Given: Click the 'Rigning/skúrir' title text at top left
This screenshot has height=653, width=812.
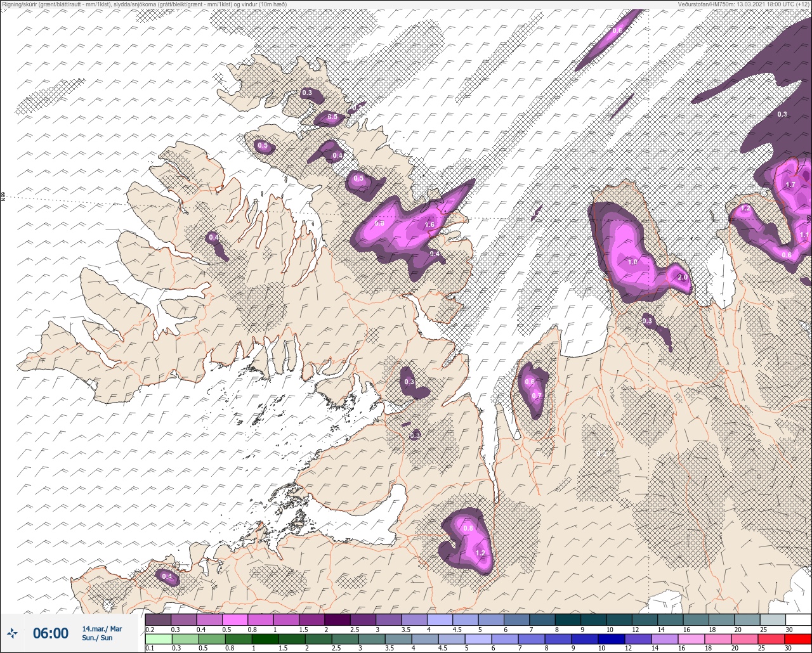Looking at the screenshot, I should coord(19,4).
